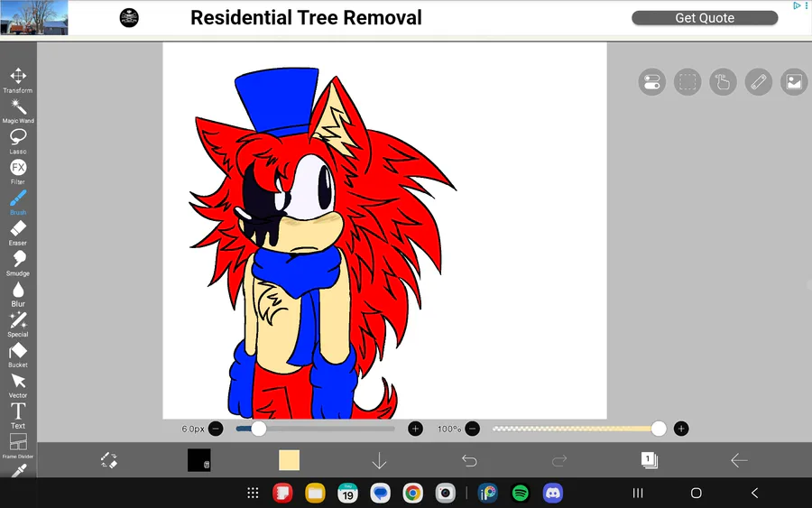
Task: Open the selection area button
Action: click(x=687, y=82)
